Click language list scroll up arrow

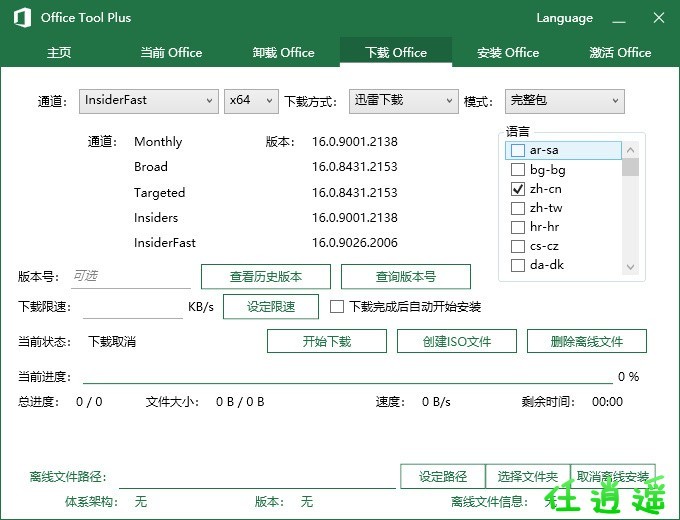(631, 150)
